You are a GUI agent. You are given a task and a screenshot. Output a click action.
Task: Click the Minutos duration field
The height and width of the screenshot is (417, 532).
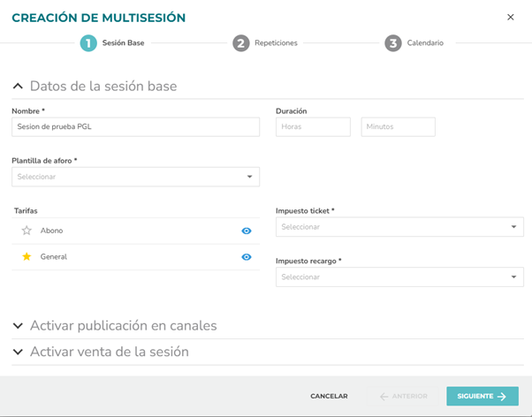tap(398, 127)
